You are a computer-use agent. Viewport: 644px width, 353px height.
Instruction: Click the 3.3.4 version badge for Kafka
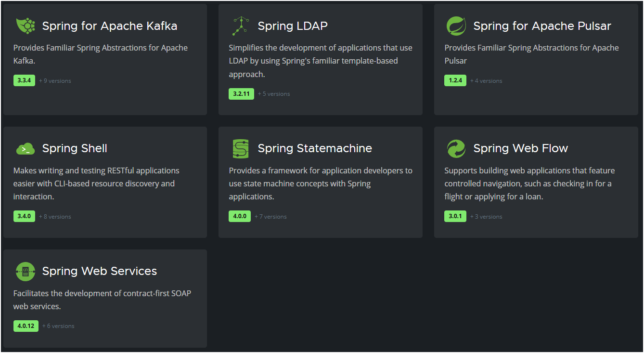24,80
